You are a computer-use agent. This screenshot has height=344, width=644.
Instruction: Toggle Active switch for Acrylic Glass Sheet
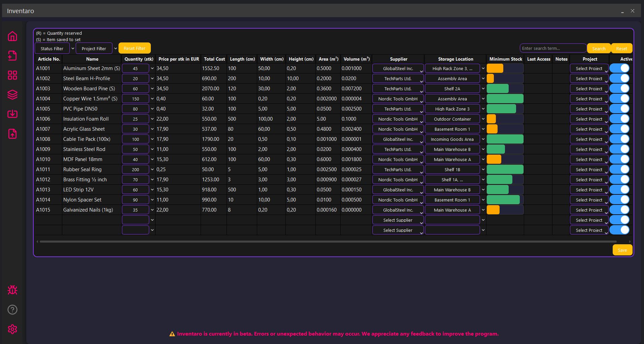[620, 129]
